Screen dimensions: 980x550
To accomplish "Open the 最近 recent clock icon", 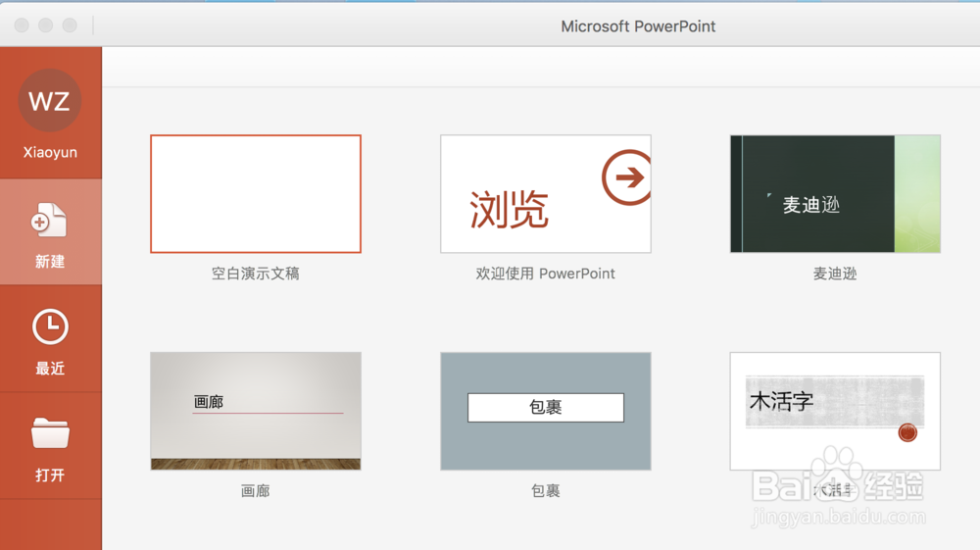I will tap(50, 326).
